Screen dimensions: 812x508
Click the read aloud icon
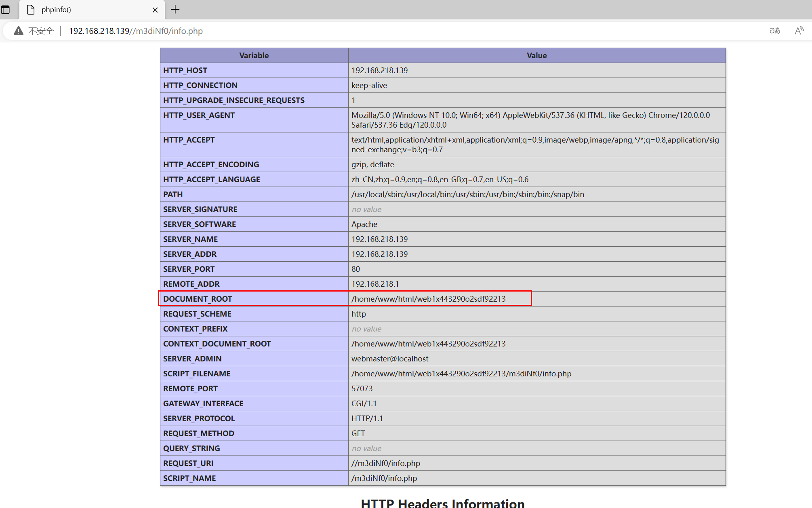click(x=799, y=31)
